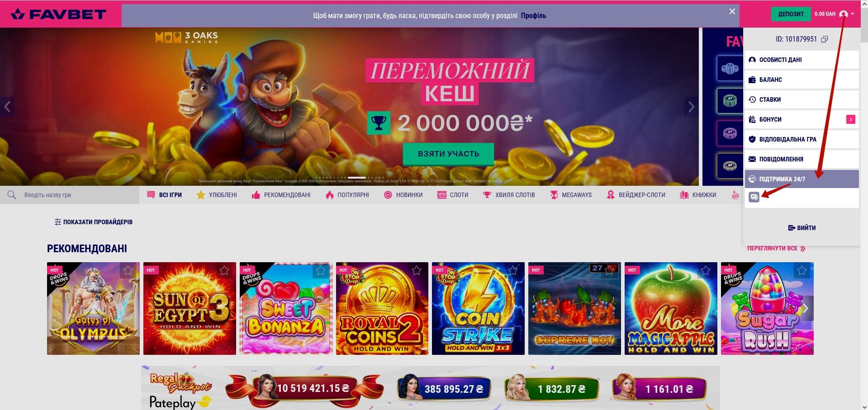Screen dimensions: 868x410
Task: Open the Coin Strike game thumbnail
Action: pos(478,308)
